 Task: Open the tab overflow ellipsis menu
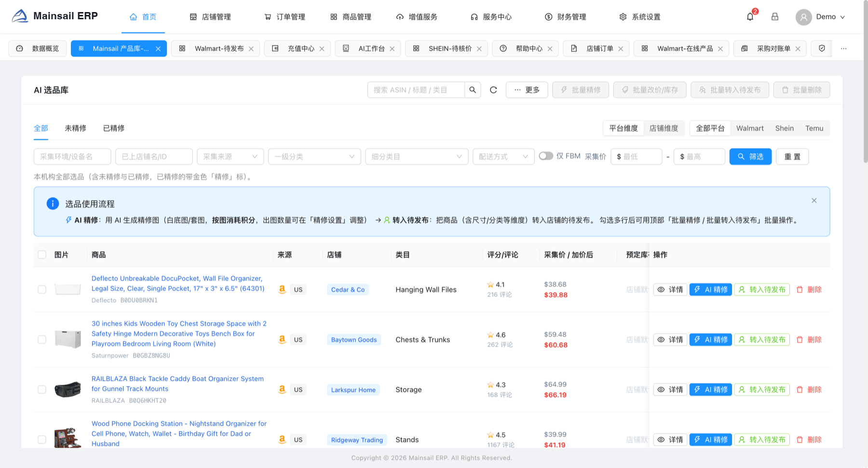coord(843,49)
